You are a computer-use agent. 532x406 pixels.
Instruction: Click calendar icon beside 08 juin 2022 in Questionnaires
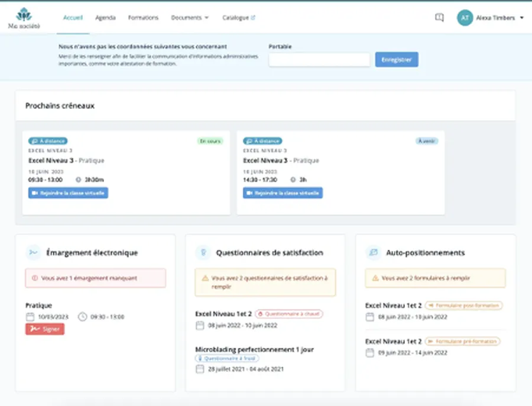pyautogui.click(x=200, y=326)
